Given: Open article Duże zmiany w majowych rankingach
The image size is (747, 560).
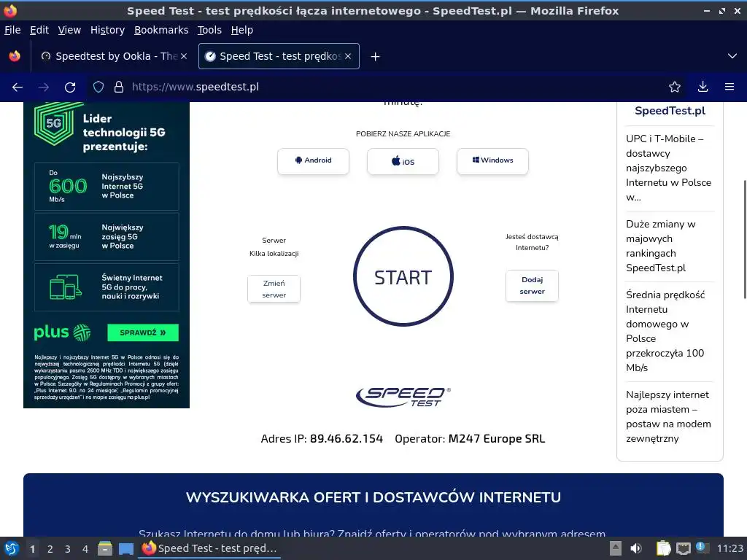Looking at the screenshot, I should tap(661, 246).
